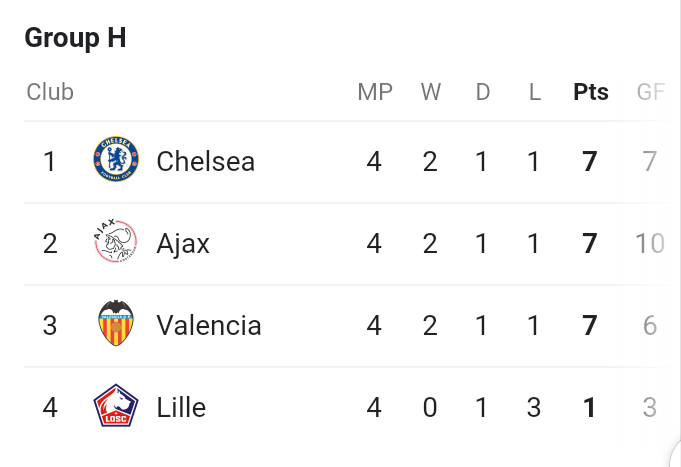This screenshot has width=681, height=467.
Task: Click rank number 3 beside Valencia
Action: coord(50,325)
